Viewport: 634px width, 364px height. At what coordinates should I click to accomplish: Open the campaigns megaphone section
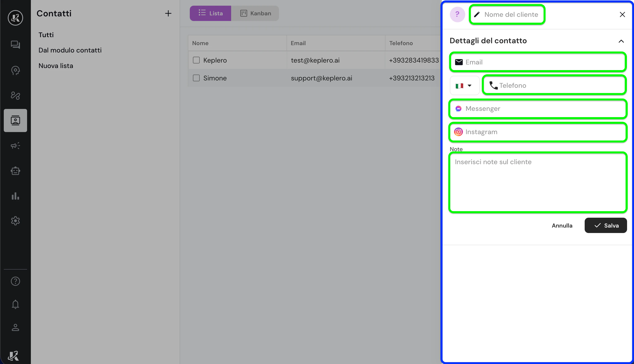pyautogui.click(x=15, y=146)
